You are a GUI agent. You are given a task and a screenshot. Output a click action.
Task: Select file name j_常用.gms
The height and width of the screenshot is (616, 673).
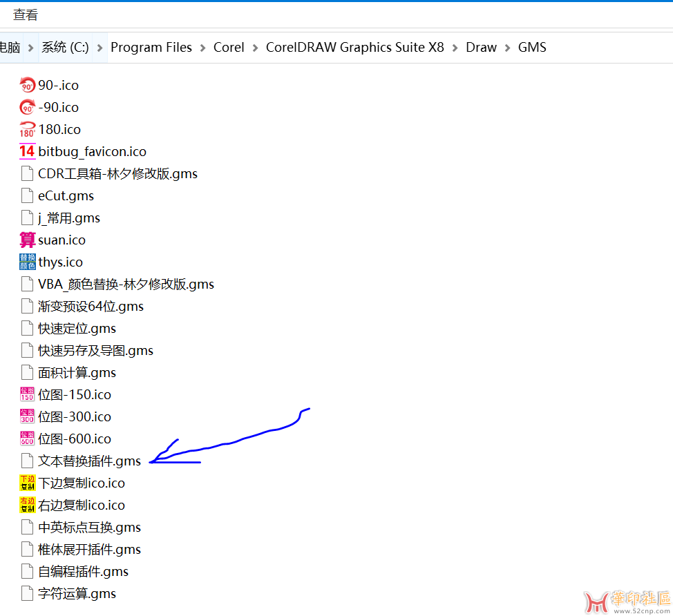pos(68,218)
